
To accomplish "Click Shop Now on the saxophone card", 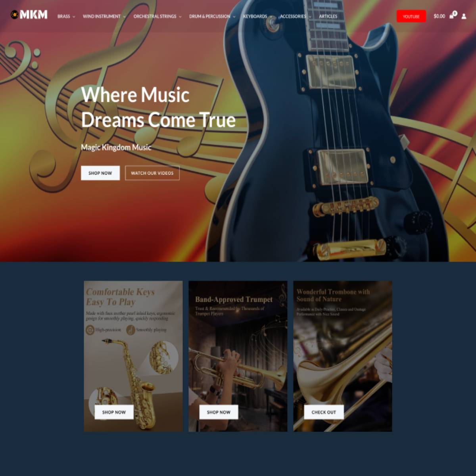I will pyautogui.click(x=114, y=412).
